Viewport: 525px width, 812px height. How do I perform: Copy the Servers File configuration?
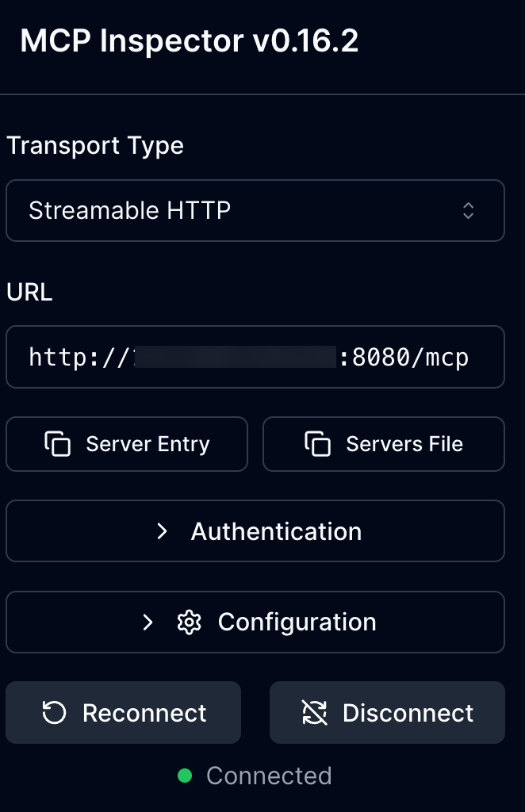384,444
